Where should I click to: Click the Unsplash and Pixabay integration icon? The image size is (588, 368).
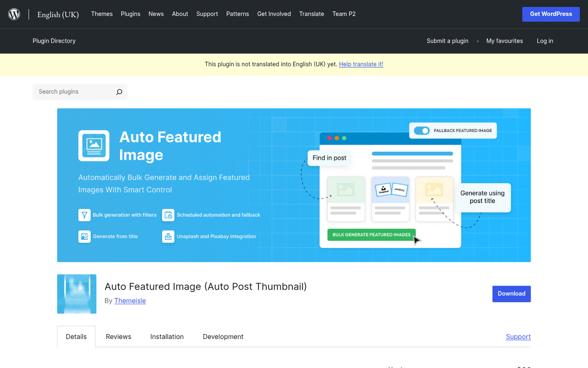coord(168,236)
